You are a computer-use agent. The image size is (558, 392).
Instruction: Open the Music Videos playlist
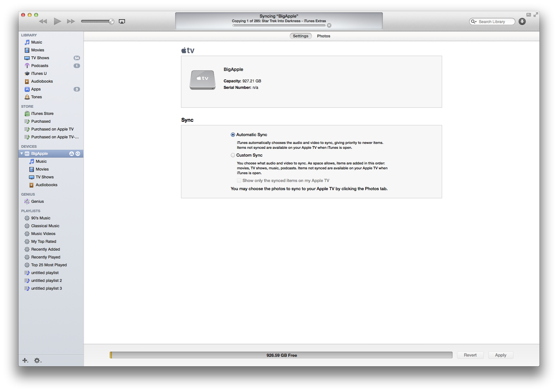click(51, 234)
